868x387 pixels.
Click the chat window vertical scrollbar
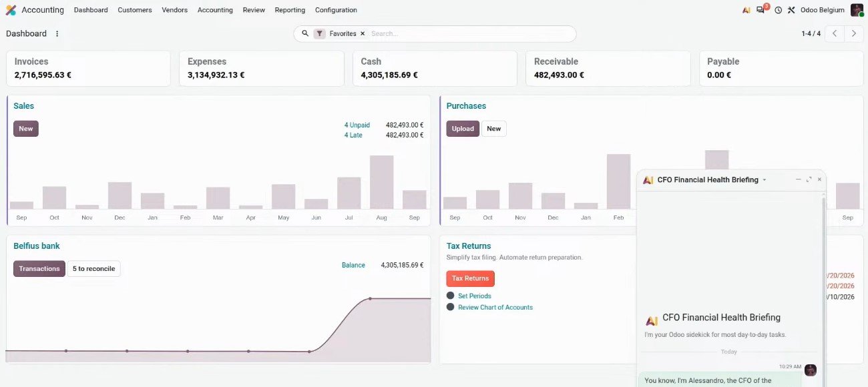(823, 290)
